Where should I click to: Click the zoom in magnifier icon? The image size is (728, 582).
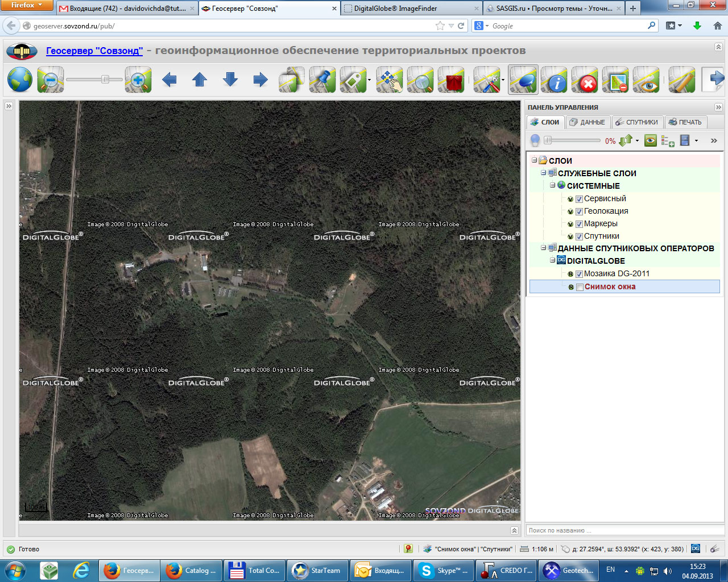(x=138, y=80)
